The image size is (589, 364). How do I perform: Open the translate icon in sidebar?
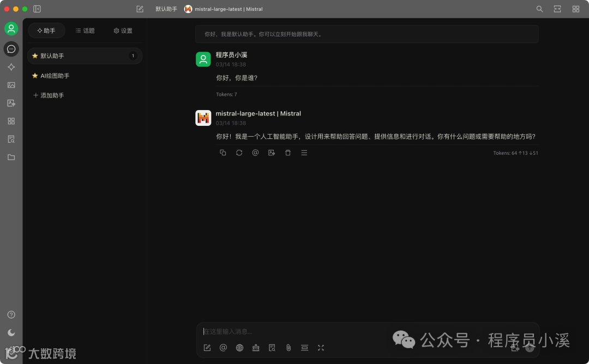click(x=11, y=103)
